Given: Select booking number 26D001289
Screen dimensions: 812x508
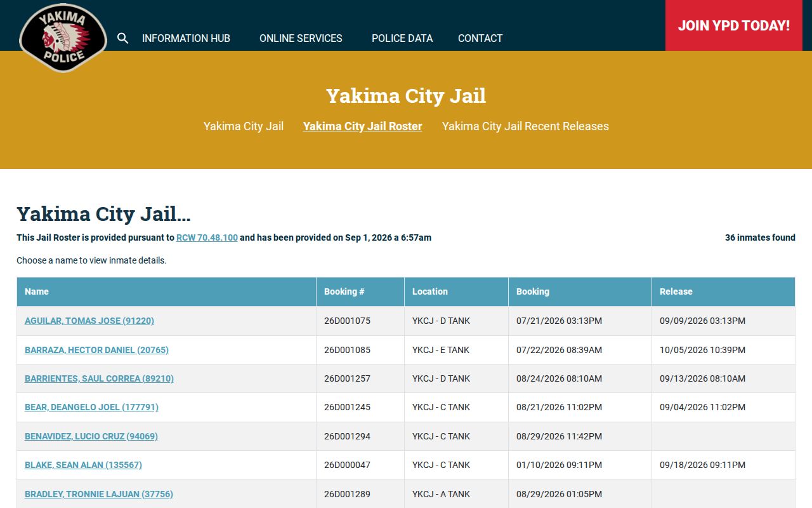Looking at the screenshot, I should point(347,494).
